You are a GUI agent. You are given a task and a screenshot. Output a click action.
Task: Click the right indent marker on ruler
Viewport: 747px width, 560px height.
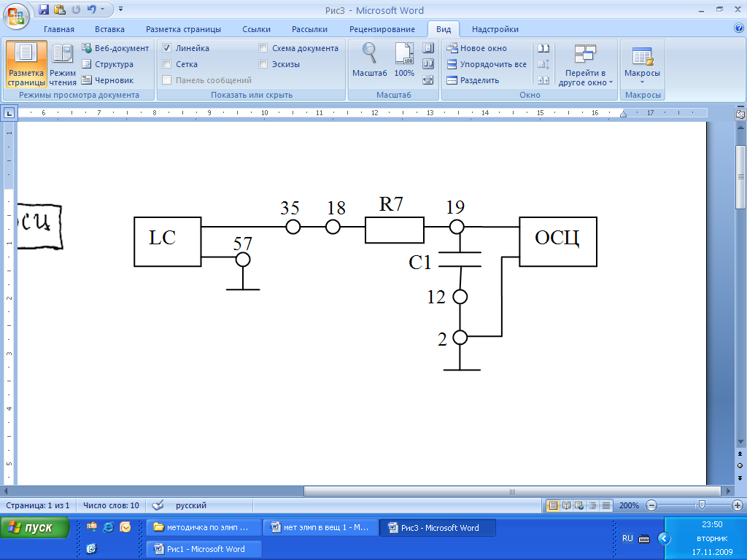pos(623,114)
